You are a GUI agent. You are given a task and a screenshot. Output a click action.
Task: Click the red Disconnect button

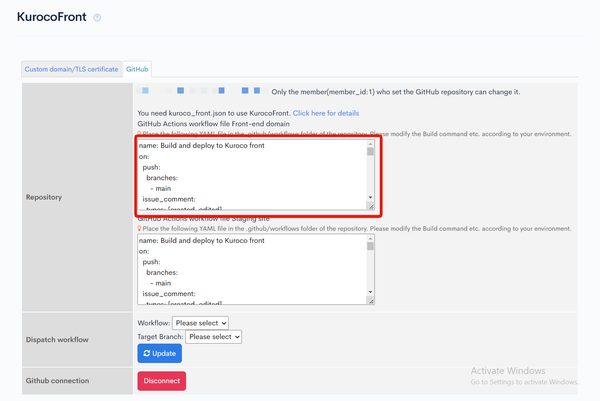tap(162, 381)
